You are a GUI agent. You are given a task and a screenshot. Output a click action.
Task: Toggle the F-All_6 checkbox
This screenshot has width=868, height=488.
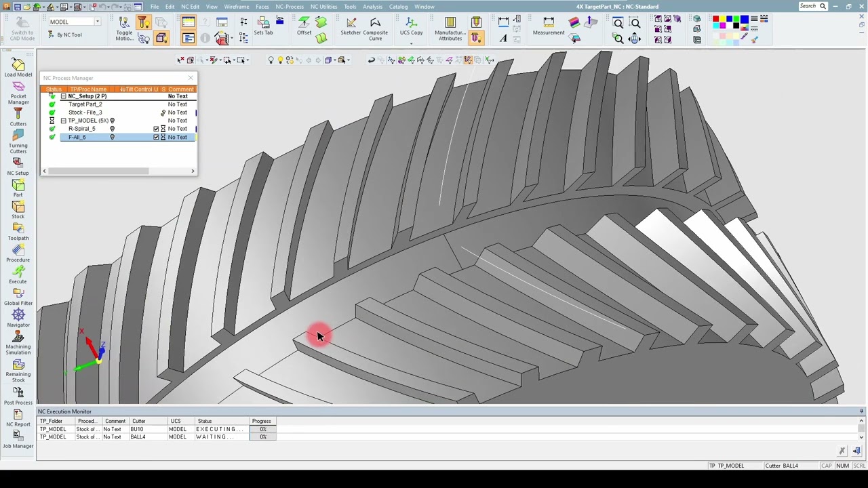(x=156, y=137)
